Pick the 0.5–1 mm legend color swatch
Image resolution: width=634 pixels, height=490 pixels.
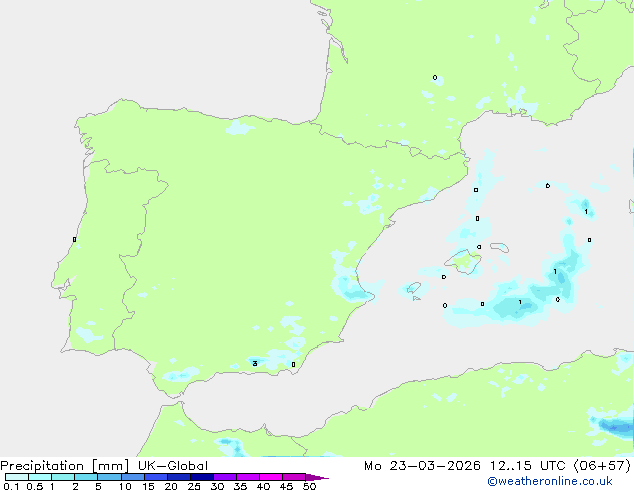click(40, 477)
